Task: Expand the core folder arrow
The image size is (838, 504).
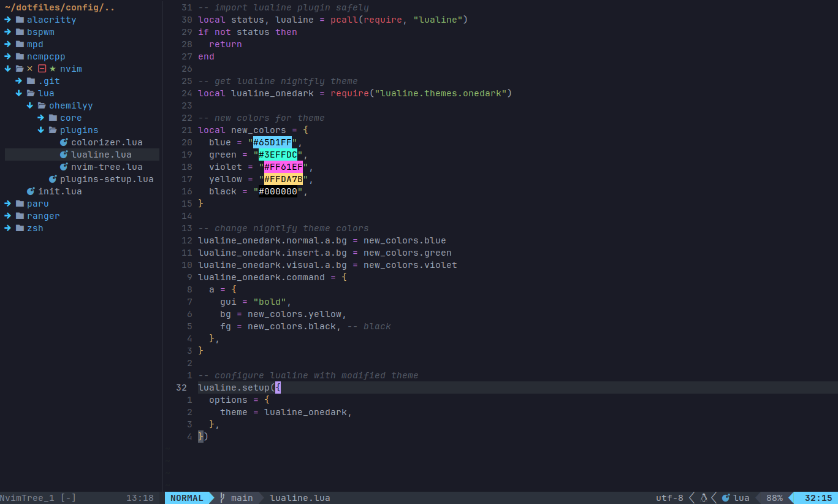Action: (41, 118)
